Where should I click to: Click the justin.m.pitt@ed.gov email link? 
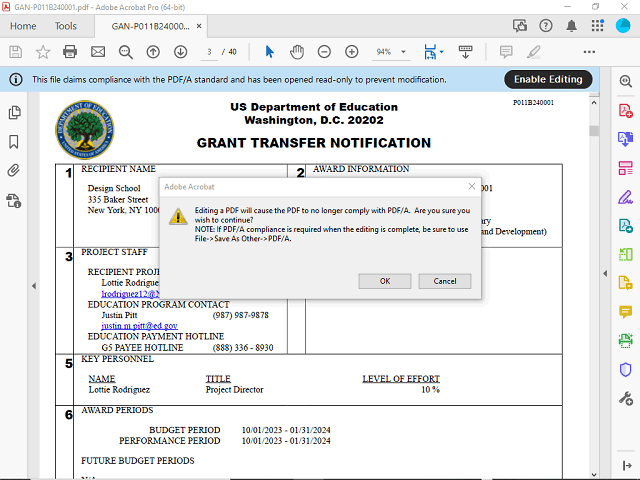click(139, 326)
